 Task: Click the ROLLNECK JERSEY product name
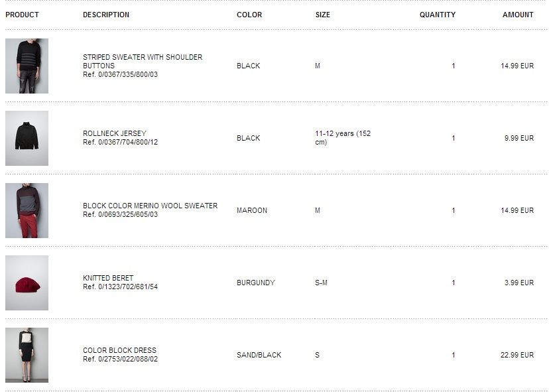(115, 133)
